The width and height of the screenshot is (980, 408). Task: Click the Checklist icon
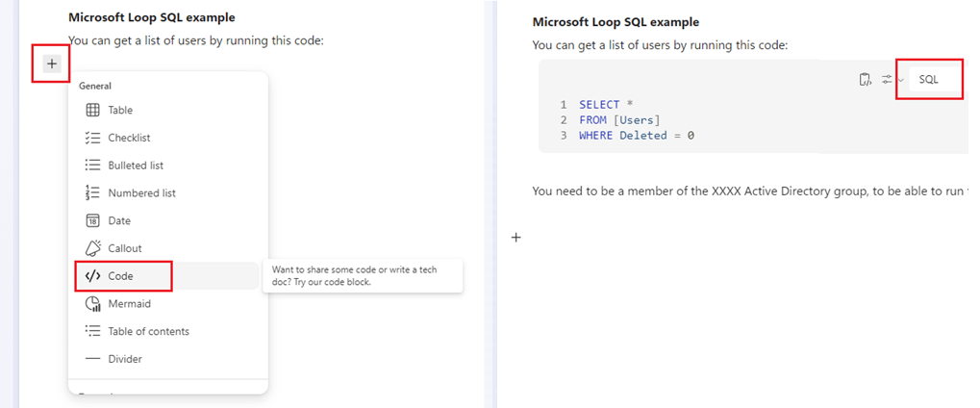[x=92, y=138]
